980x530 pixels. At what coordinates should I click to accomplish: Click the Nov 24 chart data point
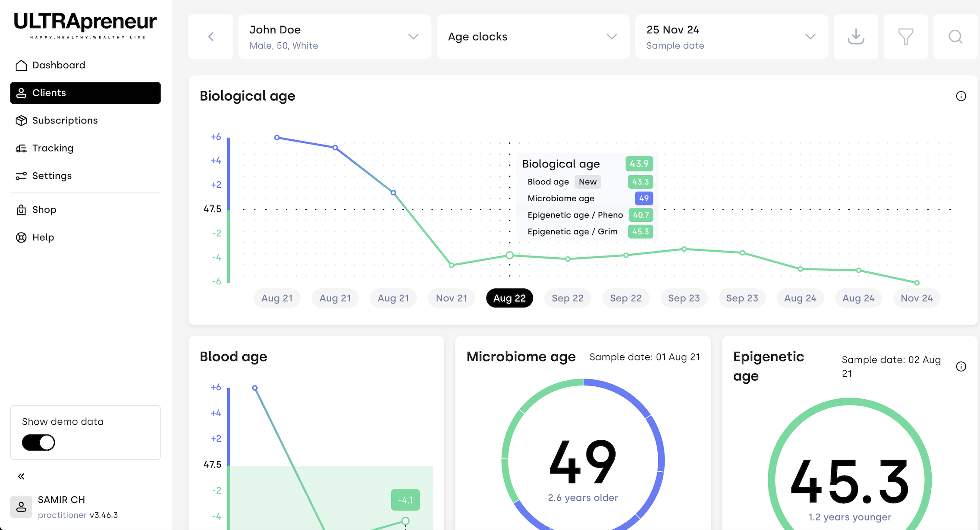click(917, 283)
